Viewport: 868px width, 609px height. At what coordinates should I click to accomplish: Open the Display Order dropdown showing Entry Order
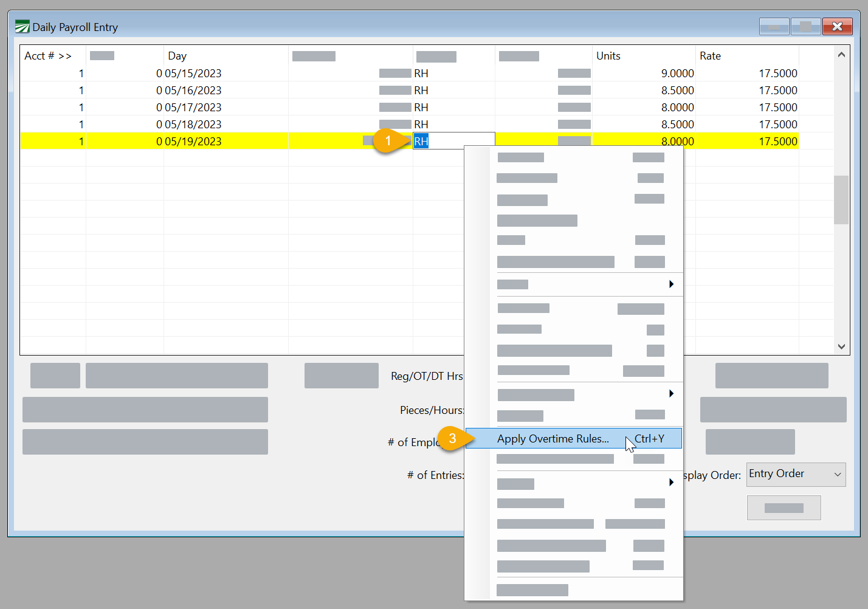[x=796, y=474]
